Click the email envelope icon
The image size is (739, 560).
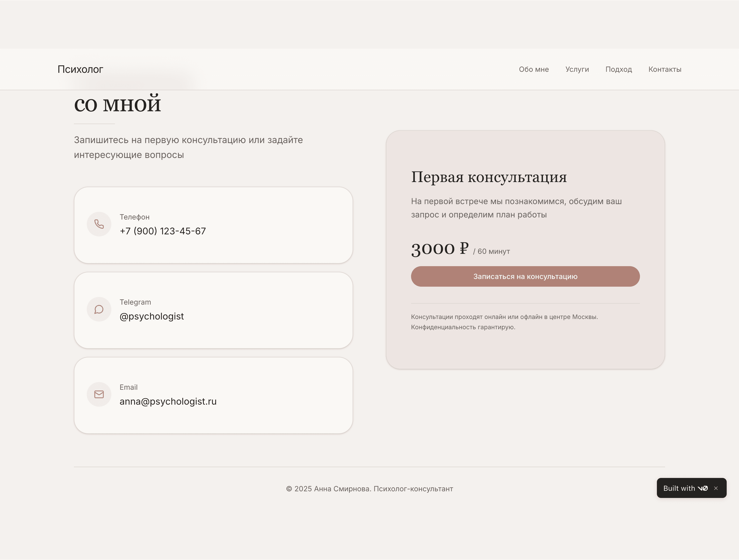(99, 394)
